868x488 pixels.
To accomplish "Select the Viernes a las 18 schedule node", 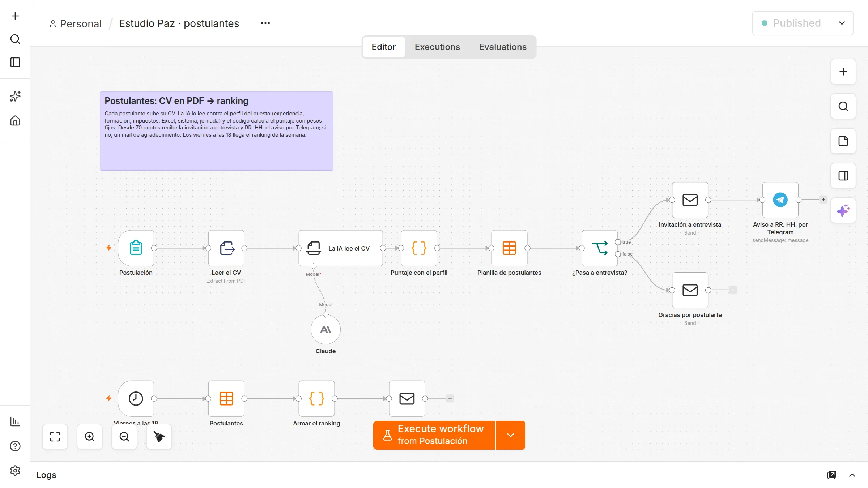I will (x=136, y=398).
